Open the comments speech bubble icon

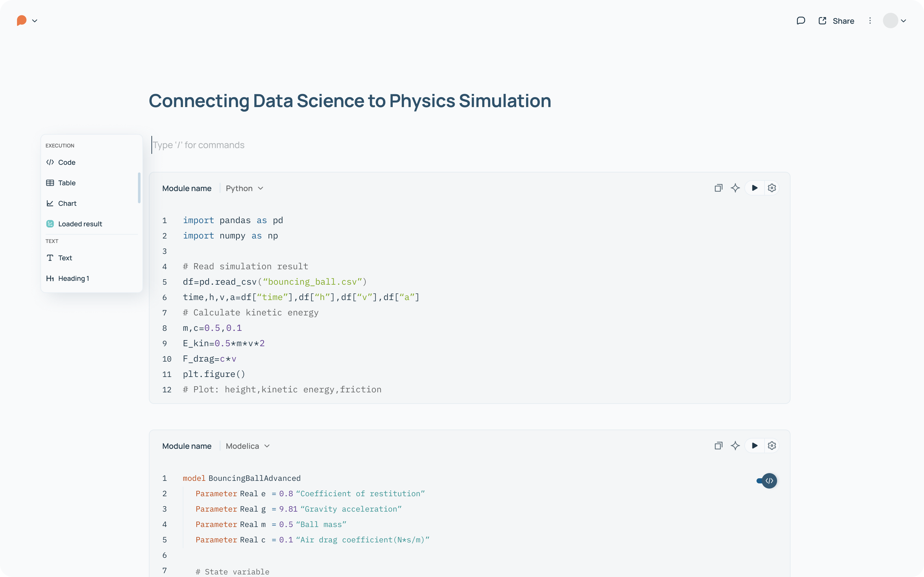[x=801, y=21]
